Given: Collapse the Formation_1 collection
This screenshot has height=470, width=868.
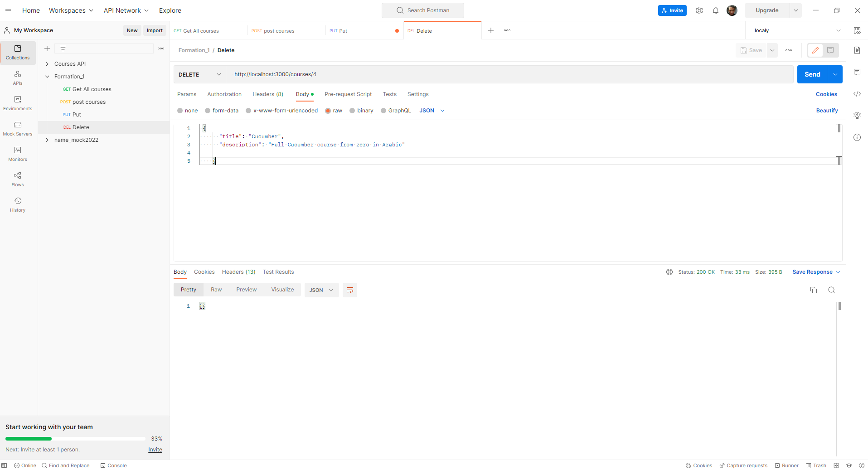Looking at the screenshot, I should click(47, 76).
